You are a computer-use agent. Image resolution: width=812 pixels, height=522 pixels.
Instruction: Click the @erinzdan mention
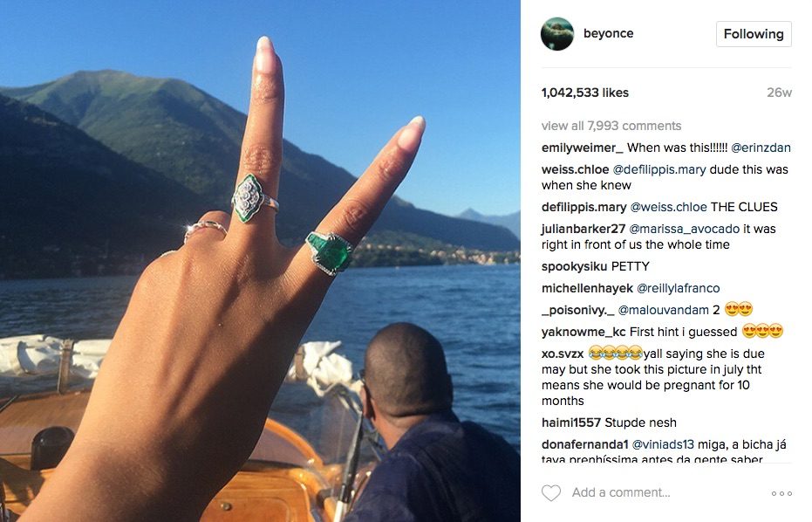click(x=761, y=148)
